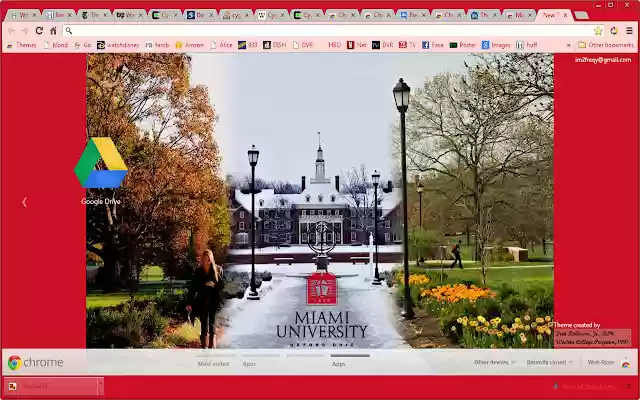Image resolution: width=640 pixels, height=400 pixels.
Task: Open a new tab with the new-tab button
Action: pos(581,15)
